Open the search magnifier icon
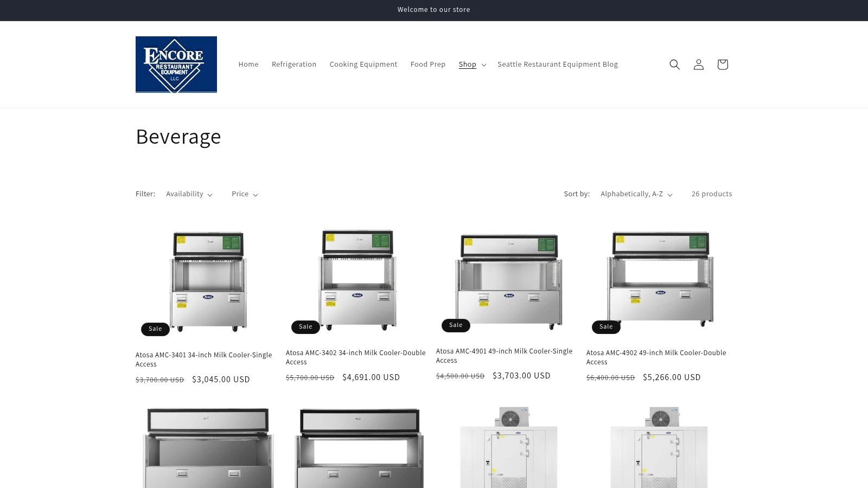 point(674,65)
